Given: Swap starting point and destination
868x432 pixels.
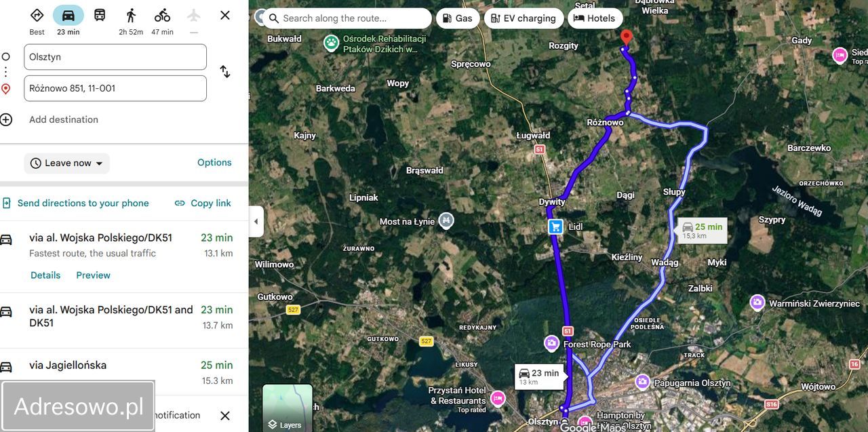Looking at the screenshot, I should (x=225, y=71).
